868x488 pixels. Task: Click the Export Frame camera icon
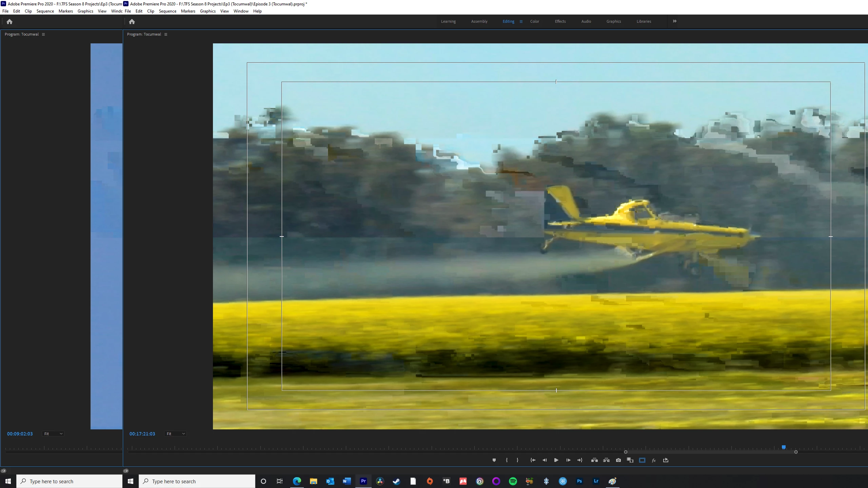[618, 460]
